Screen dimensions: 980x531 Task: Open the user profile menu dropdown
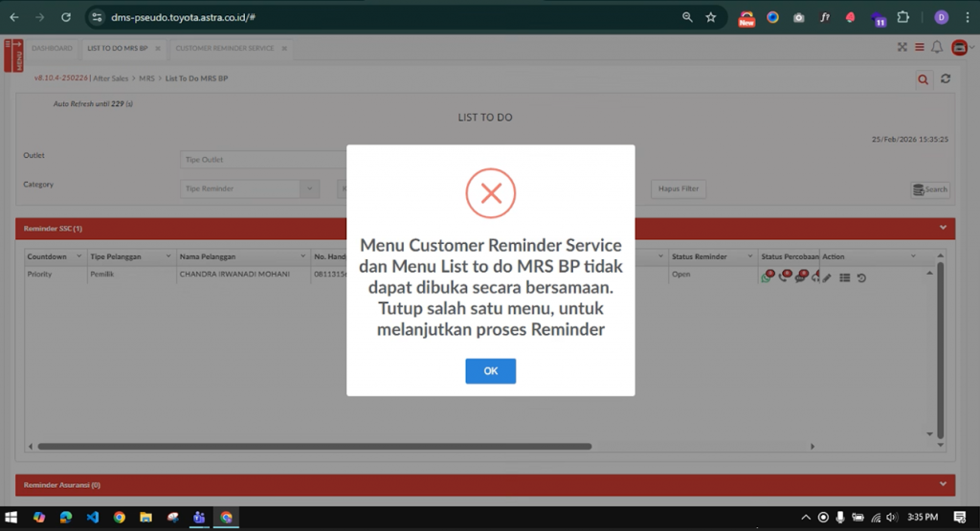click(x=959, y=48)
